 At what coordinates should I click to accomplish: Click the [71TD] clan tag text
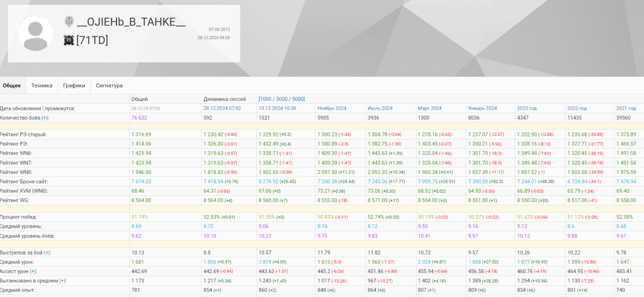point(92,40)
